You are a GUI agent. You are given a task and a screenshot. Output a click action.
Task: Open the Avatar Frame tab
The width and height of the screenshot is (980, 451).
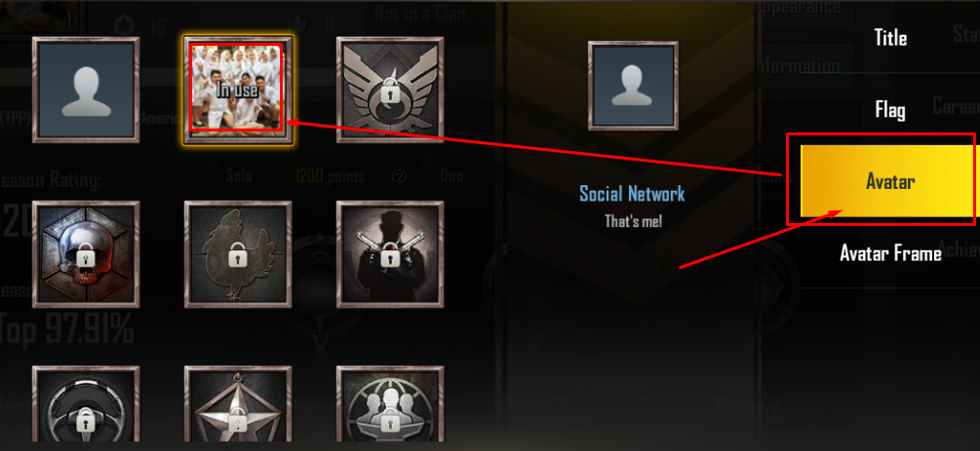(x=890, y=253)
